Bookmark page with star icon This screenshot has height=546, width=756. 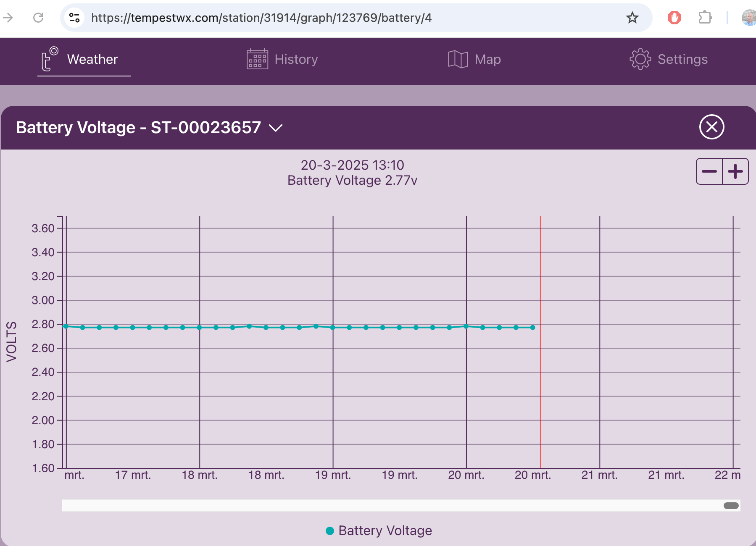632,18
